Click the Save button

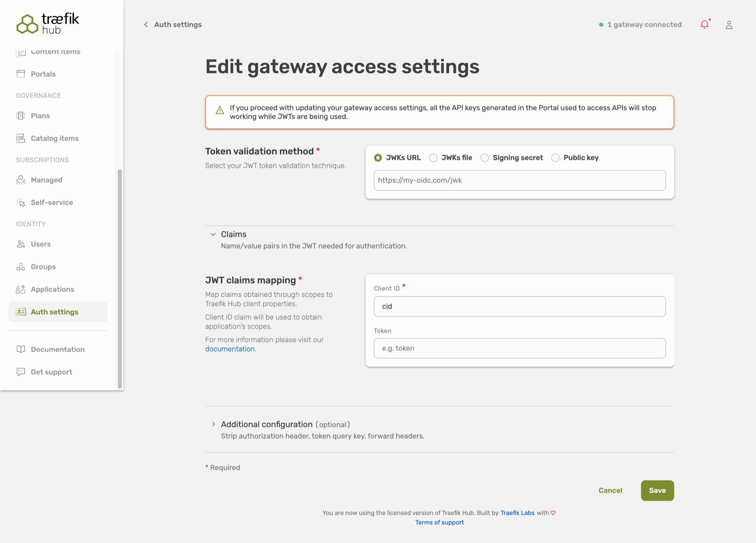657,491
